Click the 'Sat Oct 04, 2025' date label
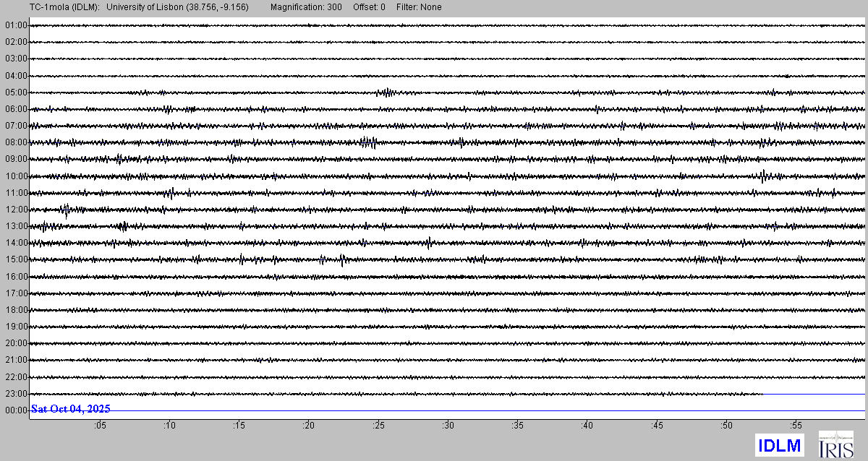This screenshot has height=461, width=868. click(70, 409)
